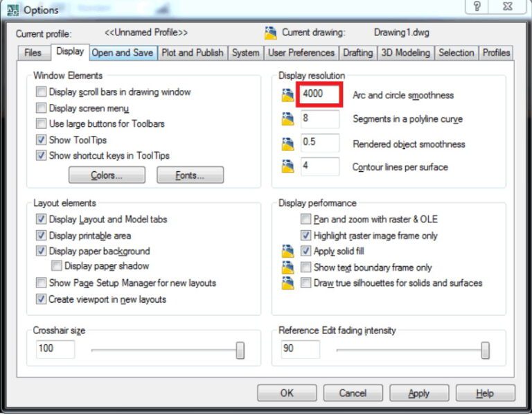Screen dimensions: 532x415
Task: Open the Profiles tab
Action: (496, 53)
